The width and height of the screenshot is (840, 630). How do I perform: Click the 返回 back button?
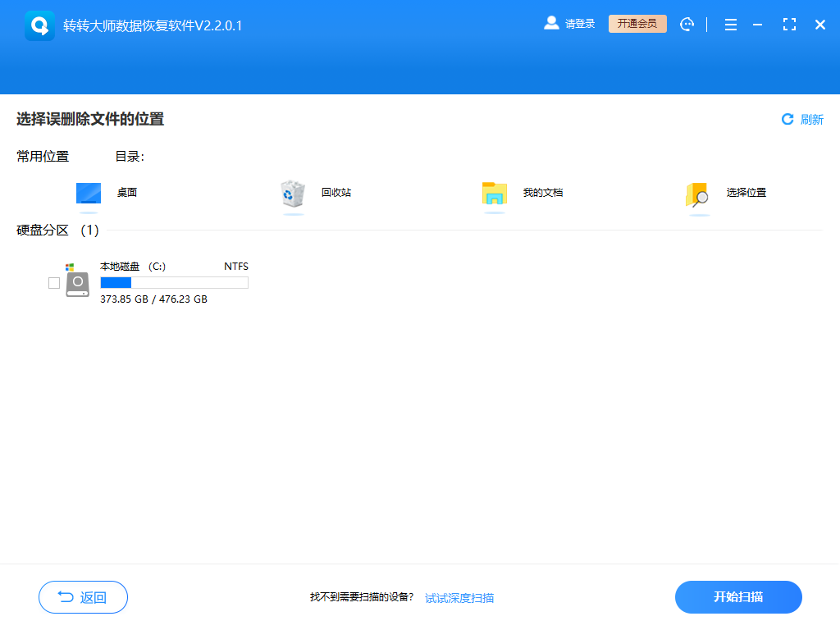pos(83,597)
